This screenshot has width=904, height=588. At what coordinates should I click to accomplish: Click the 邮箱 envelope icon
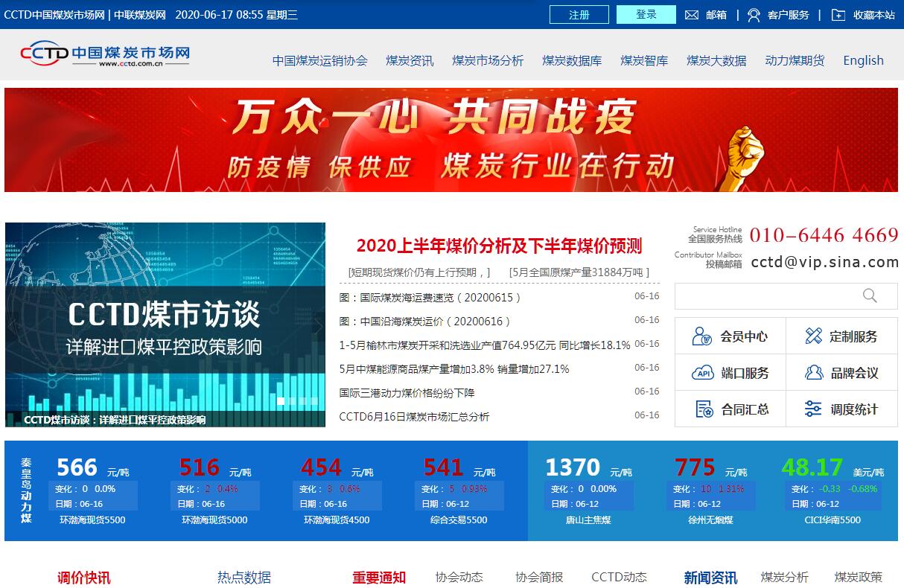click(x=692, y=15)
